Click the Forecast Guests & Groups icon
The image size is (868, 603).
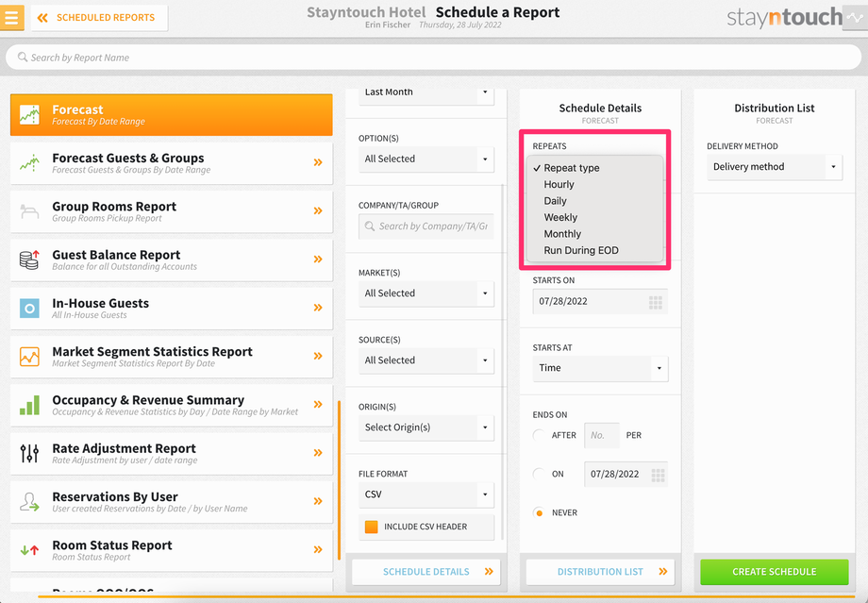click(x=29, y=163)
